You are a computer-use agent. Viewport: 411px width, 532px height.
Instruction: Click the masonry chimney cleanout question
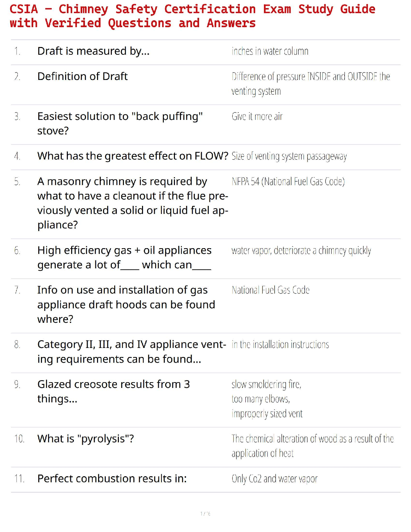(133, 203)
